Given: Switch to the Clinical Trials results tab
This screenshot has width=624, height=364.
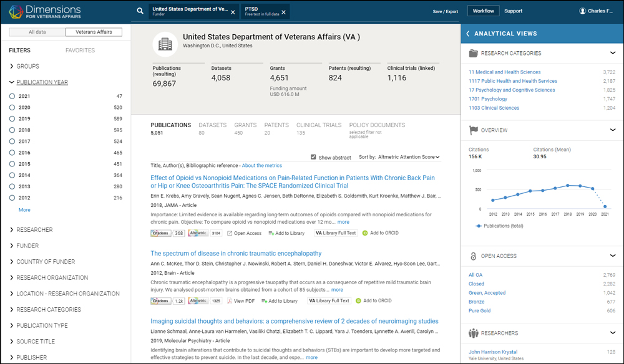Looking at the screenshot, I should point(319,128).
